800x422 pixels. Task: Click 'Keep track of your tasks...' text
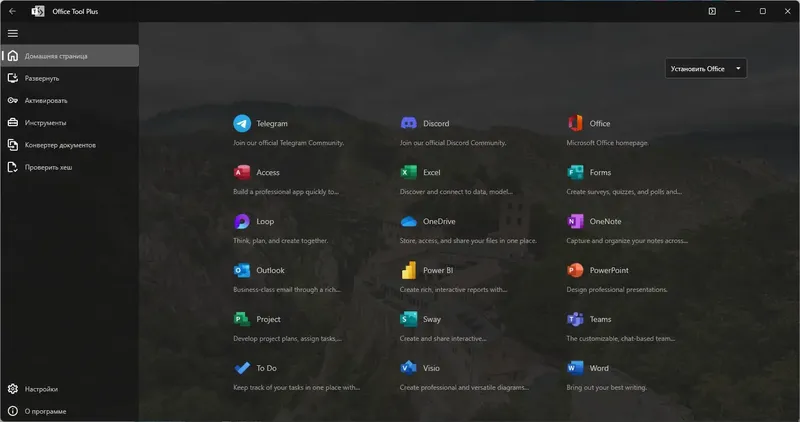(296, 388)
